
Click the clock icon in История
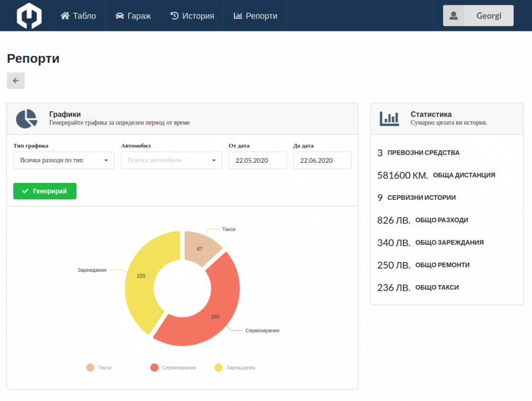(x=174, y=16)
